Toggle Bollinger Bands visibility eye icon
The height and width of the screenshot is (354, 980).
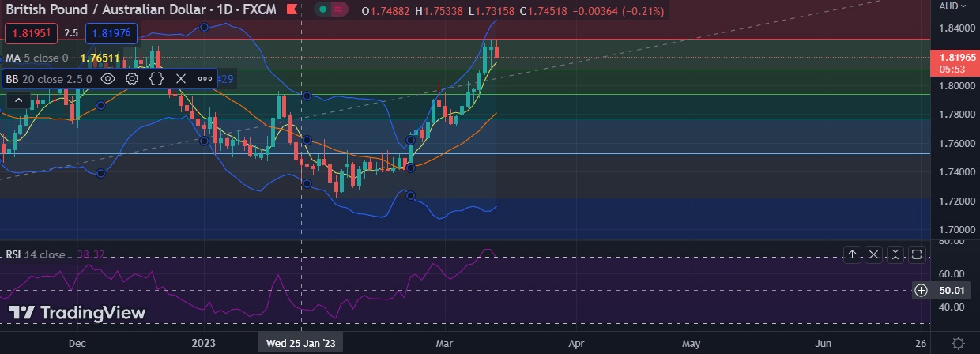[108, 79]
